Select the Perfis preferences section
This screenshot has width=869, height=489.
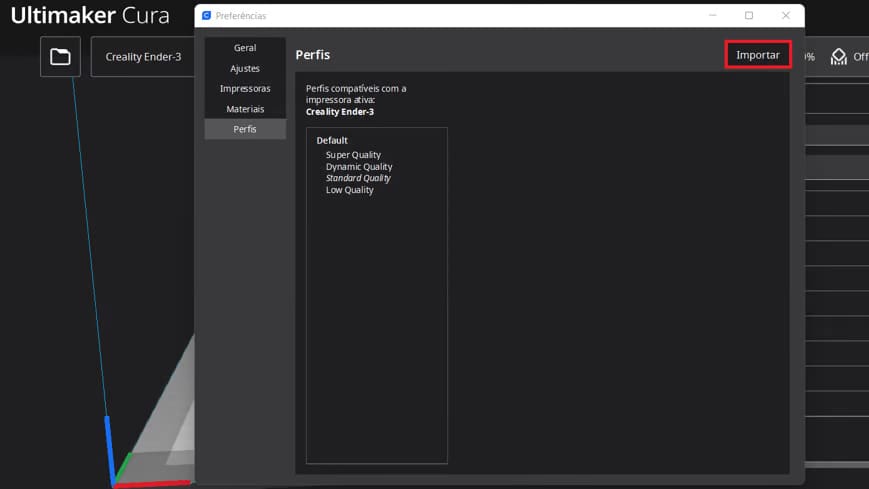click(x=245, y=129)
